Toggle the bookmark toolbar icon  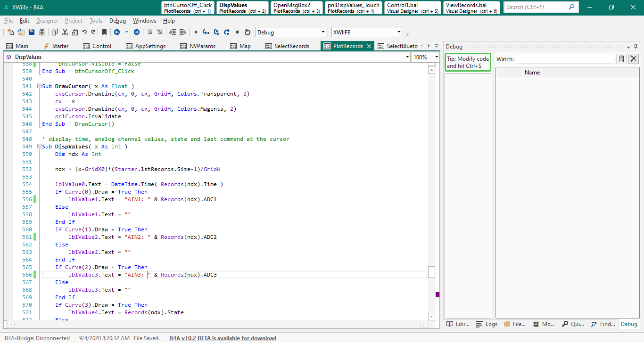pos(104,33)
